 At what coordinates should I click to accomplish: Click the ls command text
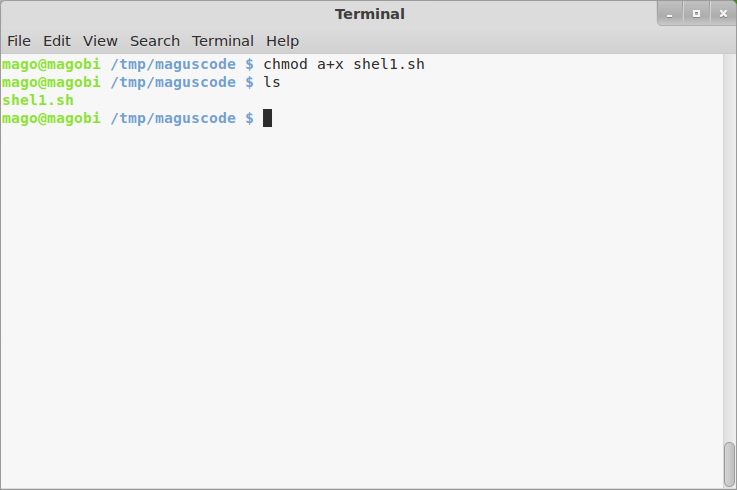click(272, 82)
